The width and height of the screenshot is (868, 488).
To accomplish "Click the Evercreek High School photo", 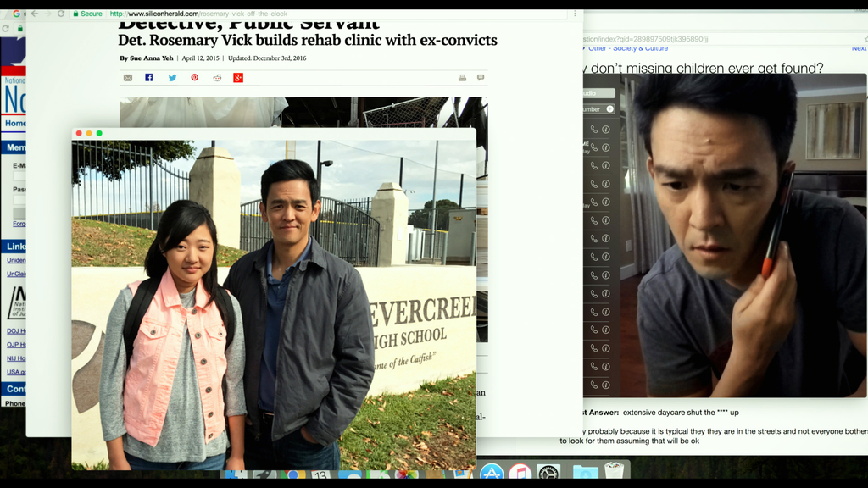I will [x=274, y=304].
